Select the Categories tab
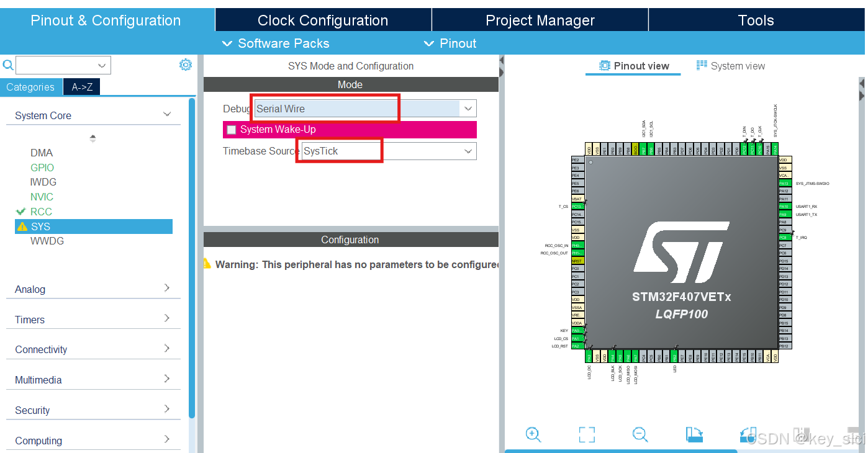868x453 pixels. [30, 87]
